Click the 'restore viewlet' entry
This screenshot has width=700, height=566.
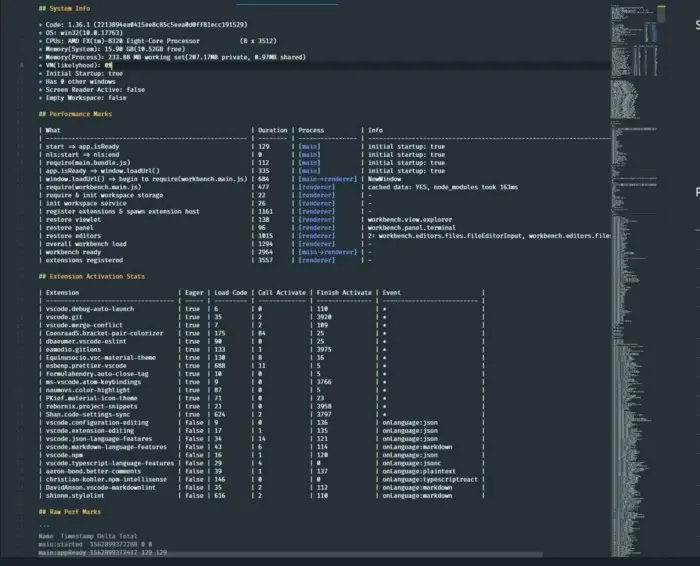(x=73, y=220)
